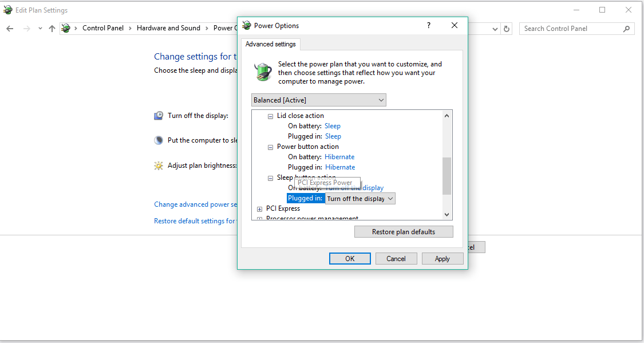Open Control Panel breadcrumb
The width and height of the screenshot is (644, 343).
(102, 28)
